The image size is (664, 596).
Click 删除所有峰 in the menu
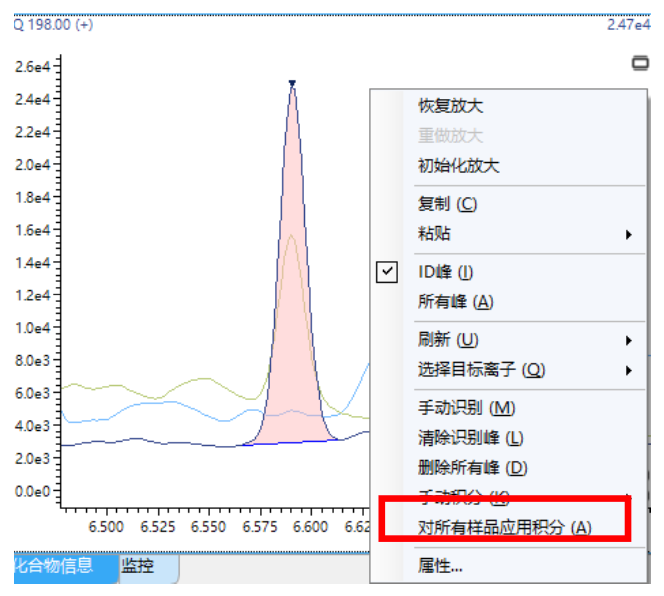(472, 467)
